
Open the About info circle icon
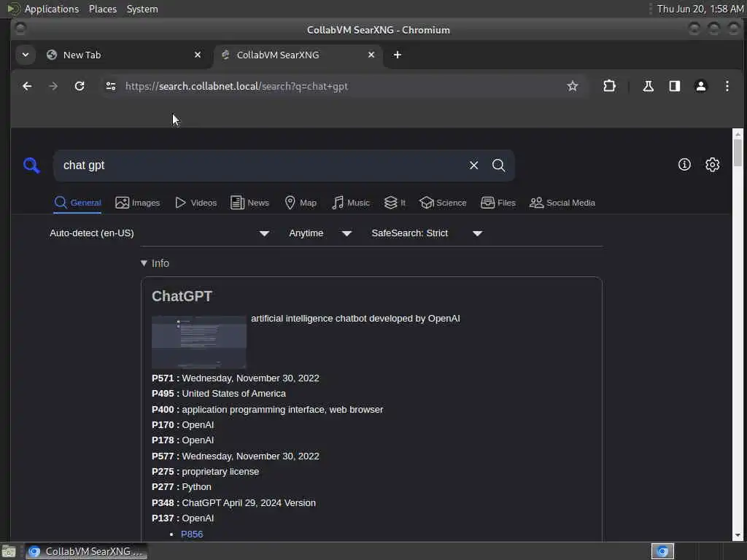[x=684, y=165]
